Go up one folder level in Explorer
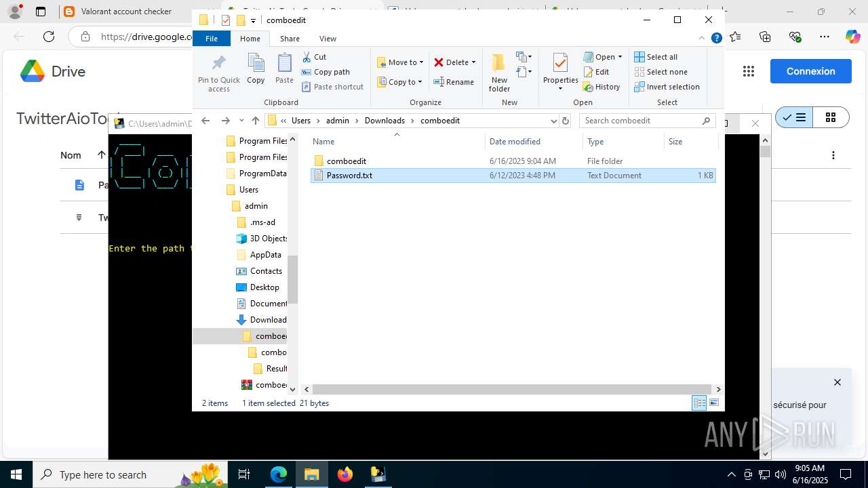868x488 pixels. pos(256,121)
